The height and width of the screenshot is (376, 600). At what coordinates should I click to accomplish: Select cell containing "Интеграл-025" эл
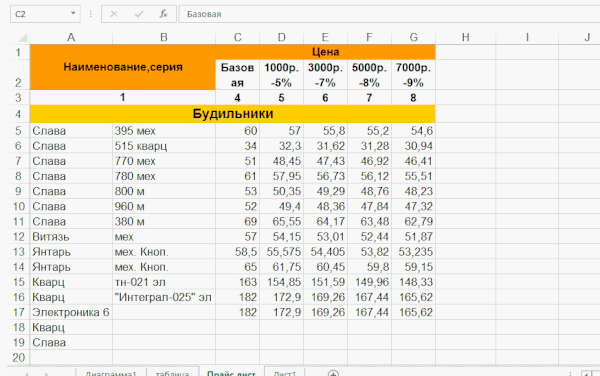(x=164, y=297)
